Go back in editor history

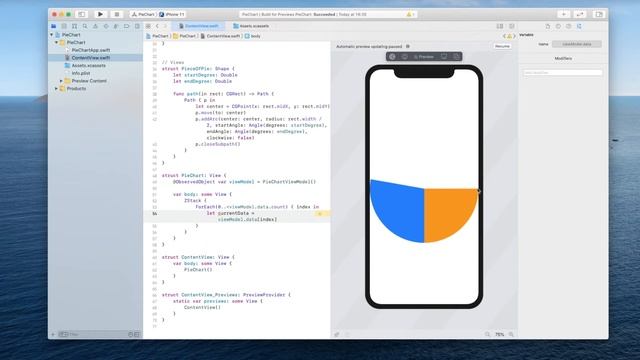coord(157,26)
